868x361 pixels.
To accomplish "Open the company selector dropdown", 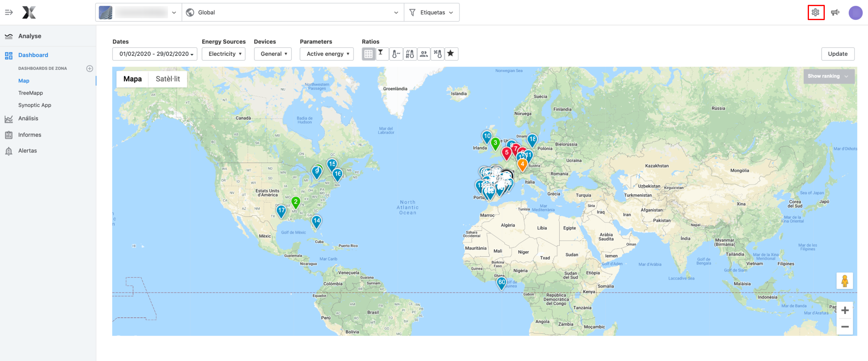I will (x=138, y=12).
